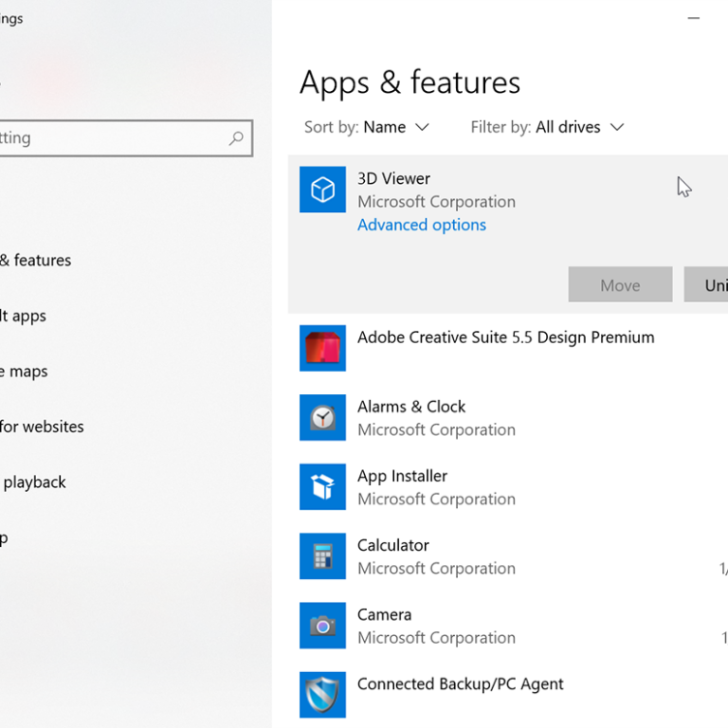The height and width of the screenshot is (728, 728).
Task: Open the Video playback sidebar section
Action: [x=33, y=482]
